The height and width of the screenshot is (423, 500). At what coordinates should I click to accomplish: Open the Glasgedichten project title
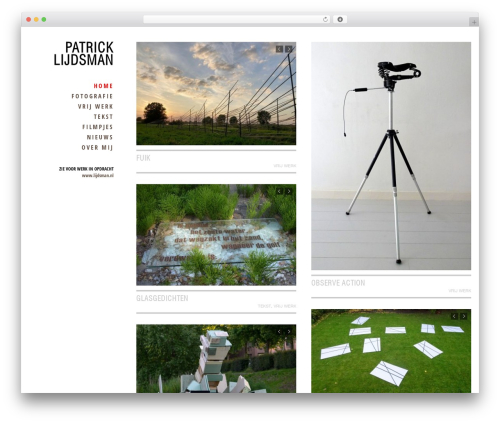[x=162, y=298]
